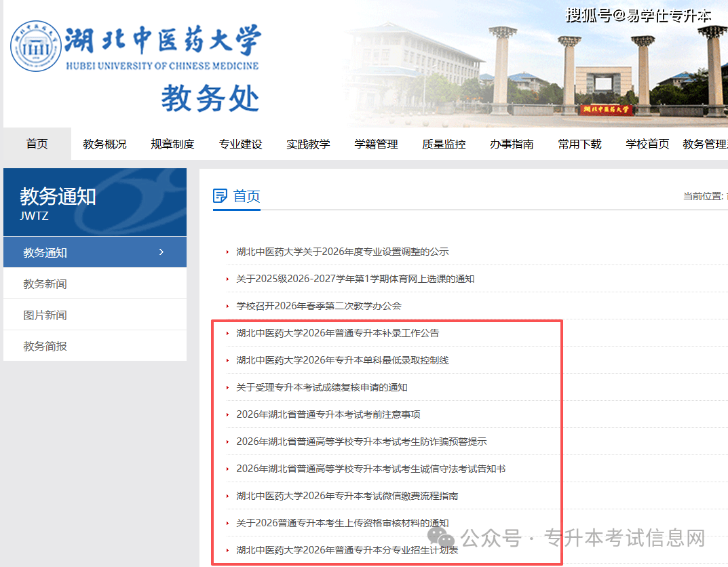
Task: Click the 湖北中医药大学 calligraphy title
Action: click(163, 40)
